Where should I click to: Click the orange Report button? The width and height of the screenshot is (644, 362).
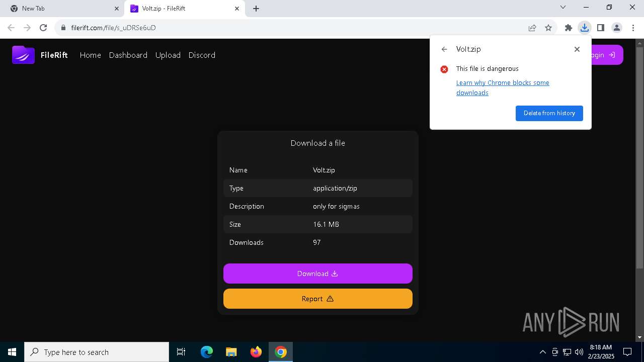coord(318,299)
